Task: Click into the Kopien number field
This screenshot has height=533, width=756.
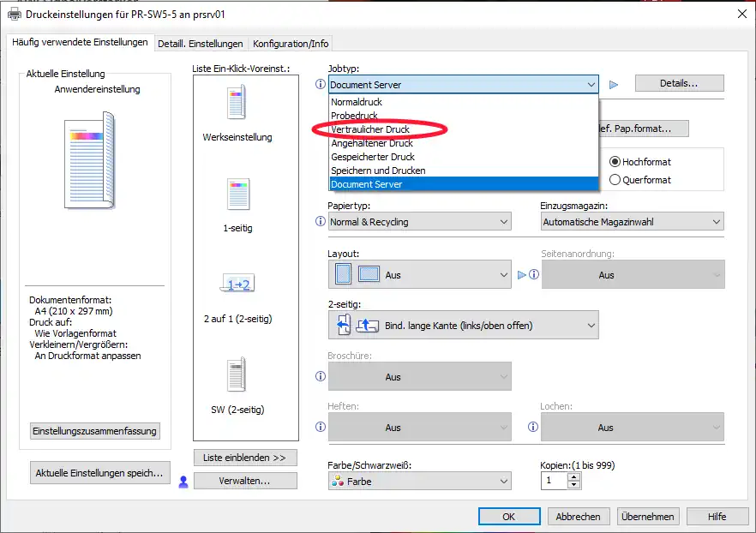Action: coord(554,482)
